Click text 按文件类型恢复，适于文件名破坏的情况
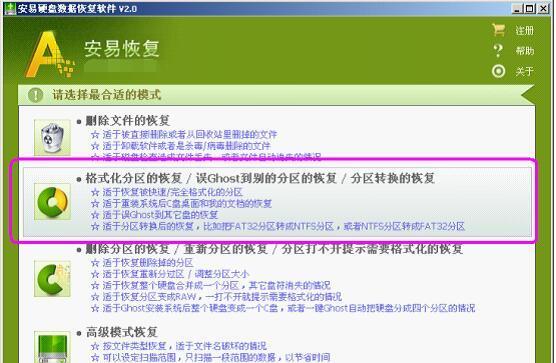This screenshot has width=556, height=363. coord(185,346)
